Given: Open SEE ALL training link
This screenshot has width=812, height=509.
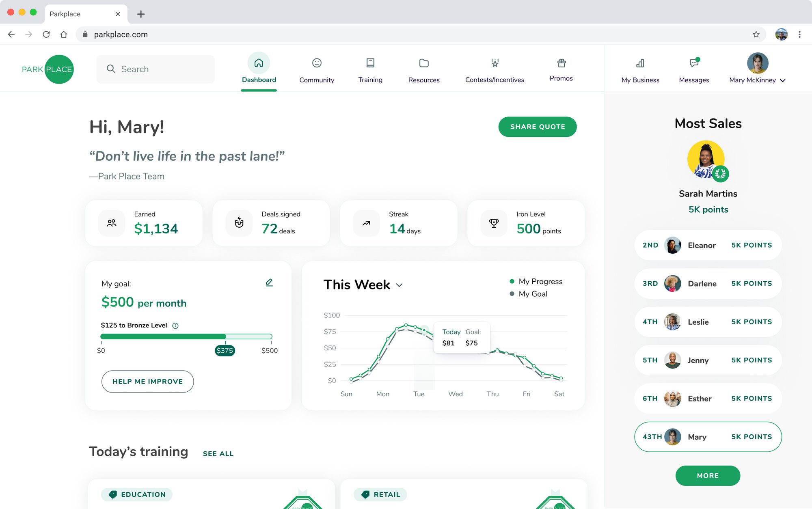Looking at the screenshot, I should (x=218, y=454).
